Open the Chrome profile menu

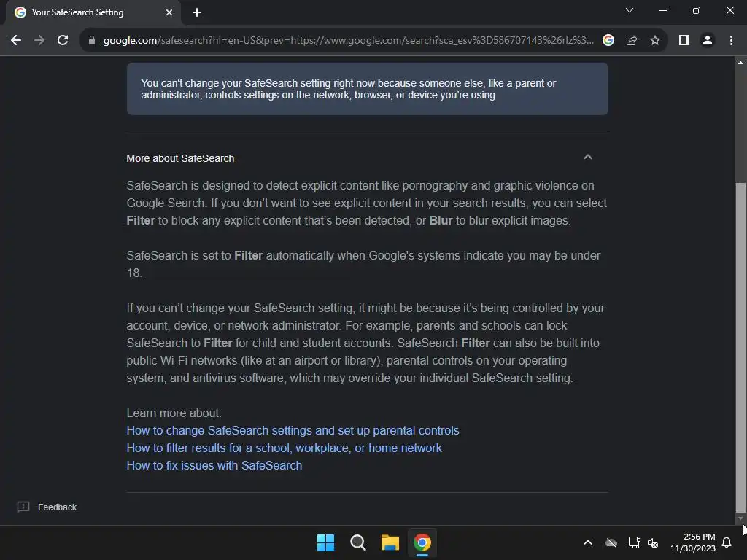(x=708, y=41)
